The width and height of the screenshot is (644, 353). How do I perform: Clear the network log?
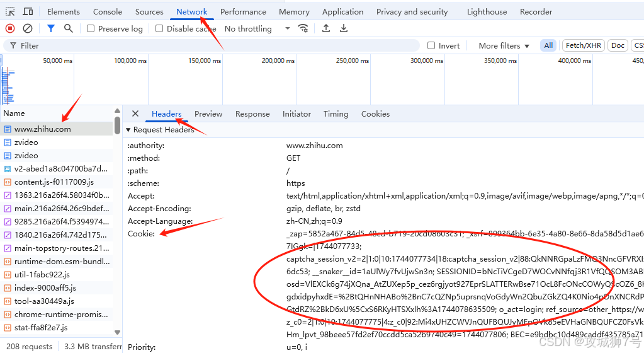(x=28, y=28)
